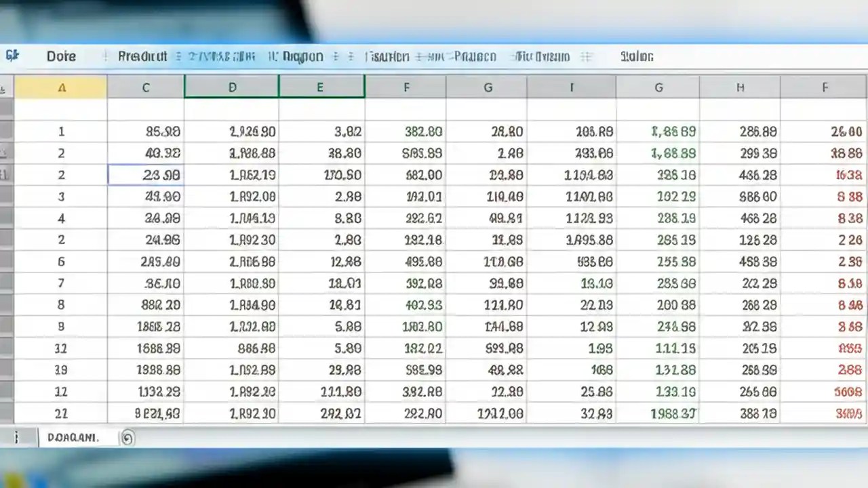The image size is (868, 488).
Task: Select the green refresh icon near the sheet tab
Action: click(127, 438)
